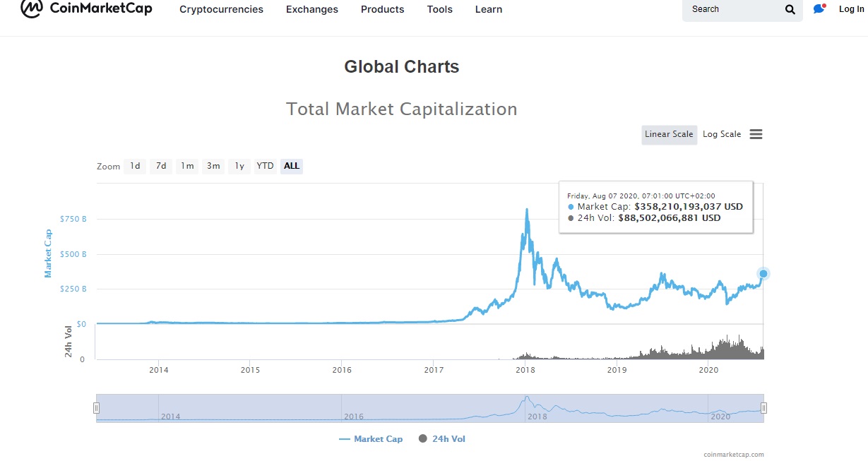Open the chat notifications bubble icon
Screen dimensions: 868x461
point(819,9)
